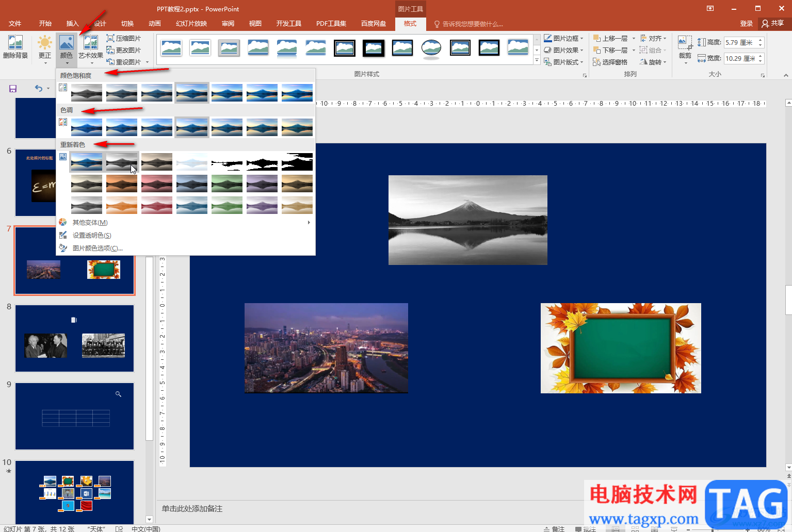Select the chalkboard with leaves picture
This screenshot has height=532, width=792.
tap(621, 348)
